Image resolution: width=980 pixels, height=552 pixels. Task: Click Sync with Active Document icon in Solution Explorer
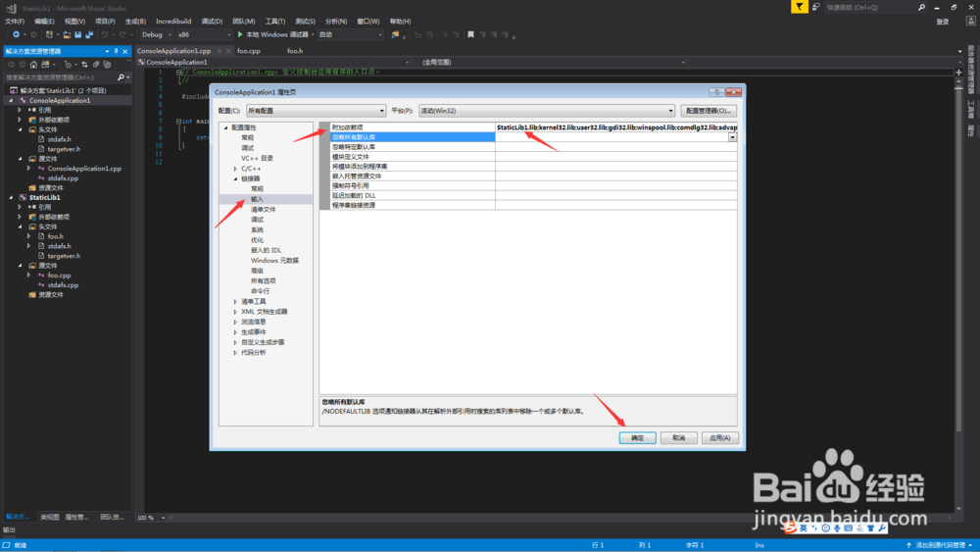(84, 65)
